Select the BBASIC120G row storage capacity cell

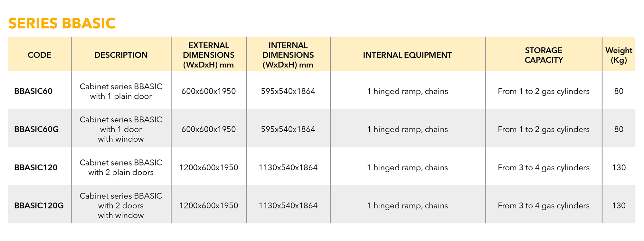pos(544,206)
